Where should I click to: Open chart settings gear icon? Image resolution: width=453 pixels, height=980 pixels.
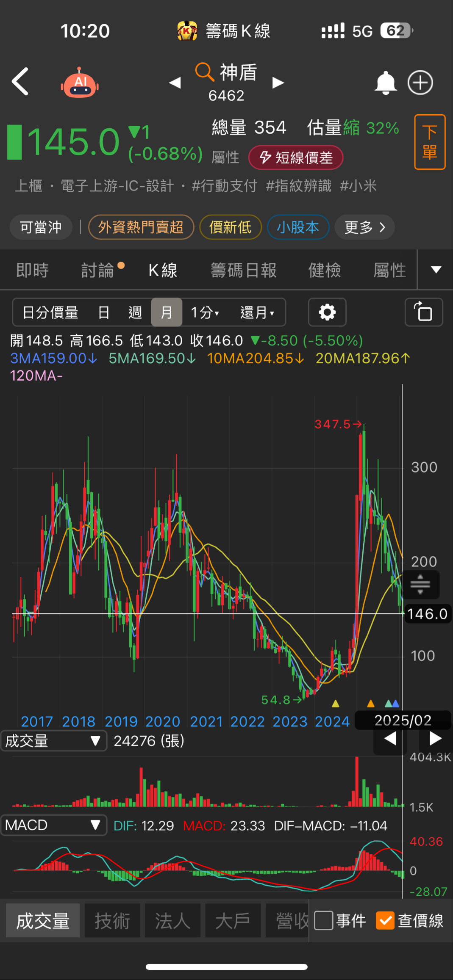click(327, 312)
